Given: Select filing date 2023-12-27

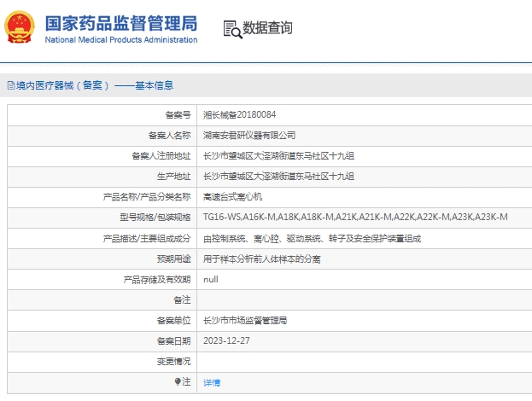Looking at the screenshot, I should [226, 340].
